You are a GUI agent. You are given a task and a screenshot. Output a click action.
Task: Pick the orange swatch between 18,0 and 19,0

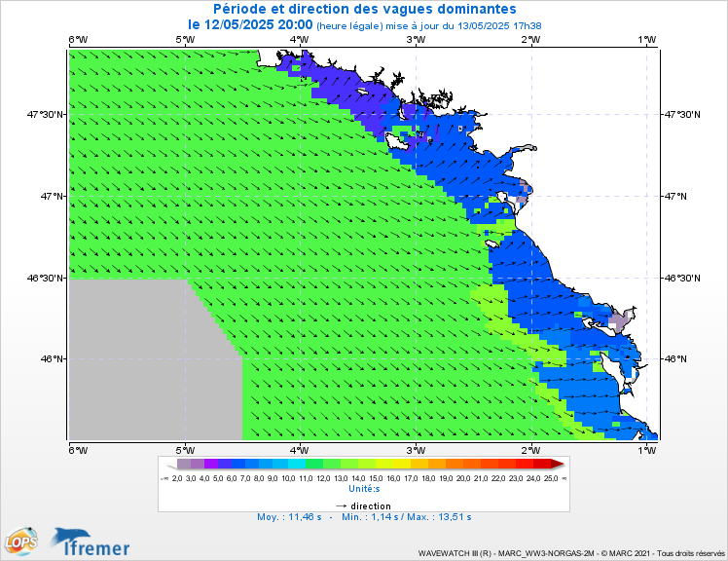coord(437,464)
